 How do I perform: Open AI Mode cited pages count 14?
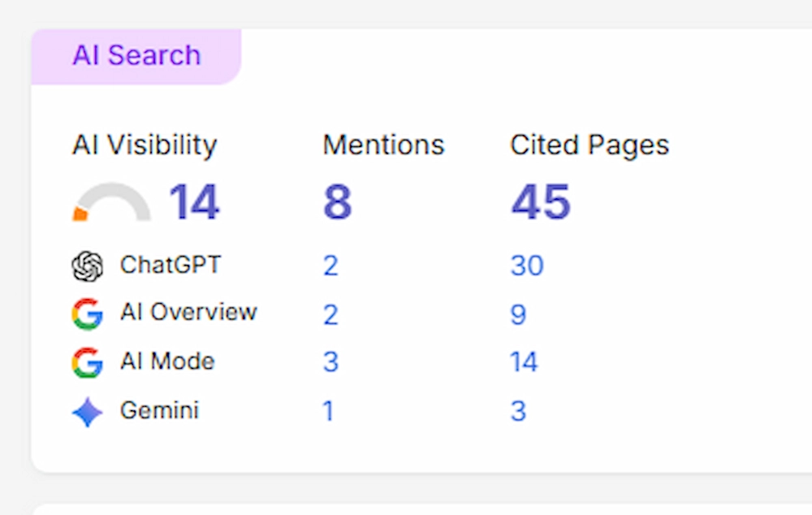(524, 362)
